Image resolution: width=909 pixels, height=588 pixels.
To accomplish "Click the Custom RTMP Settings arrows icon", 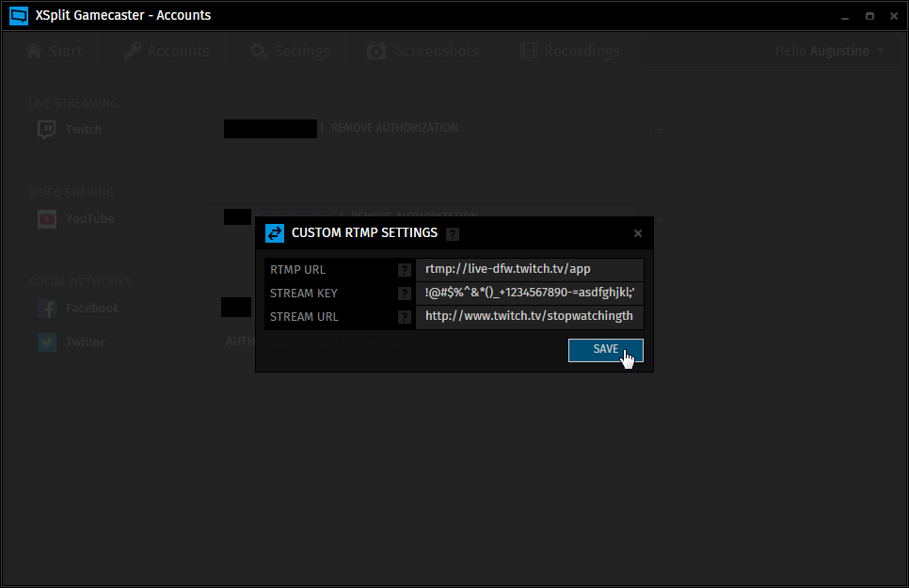I will 275,233.
